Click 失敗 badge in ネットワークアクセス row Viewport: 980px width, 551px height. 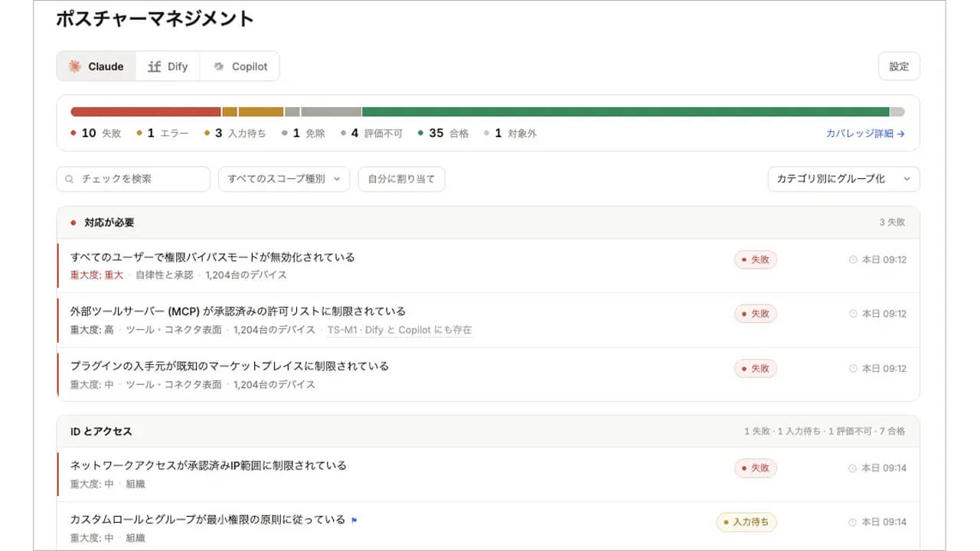(x=756, y=468)
